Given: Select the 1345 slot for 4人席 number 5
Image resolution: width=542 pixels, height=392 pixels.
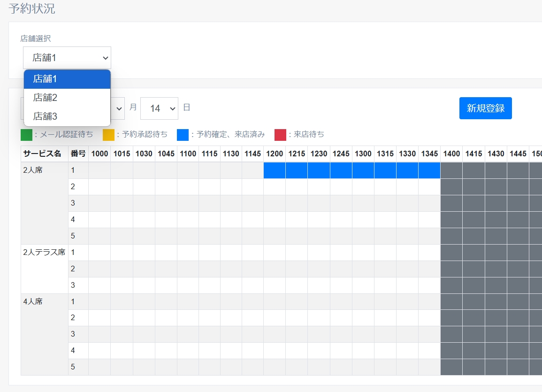Looking at the screenshot, I should 429,367.
